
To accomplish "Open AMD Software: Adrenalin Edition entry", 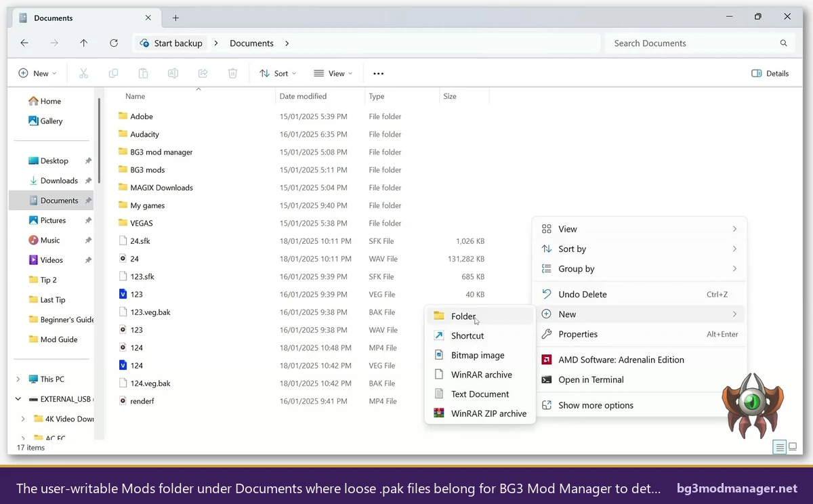I will click(x=640, y=360).
